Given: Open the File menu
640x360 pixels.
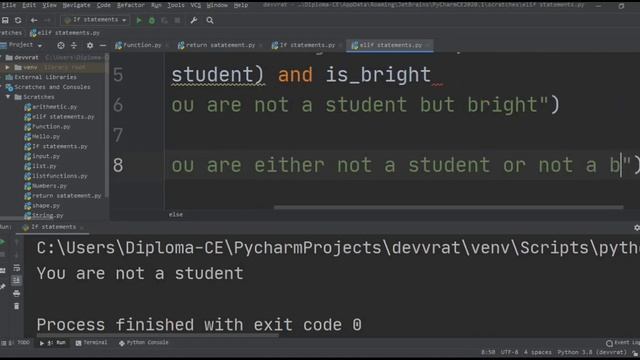Looking at the screenshot, I should point(9,5).
